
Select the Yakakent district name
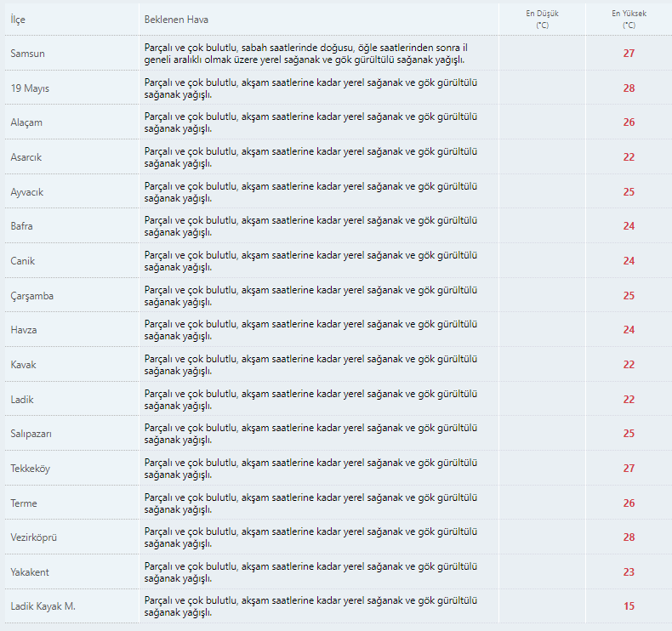30,571
